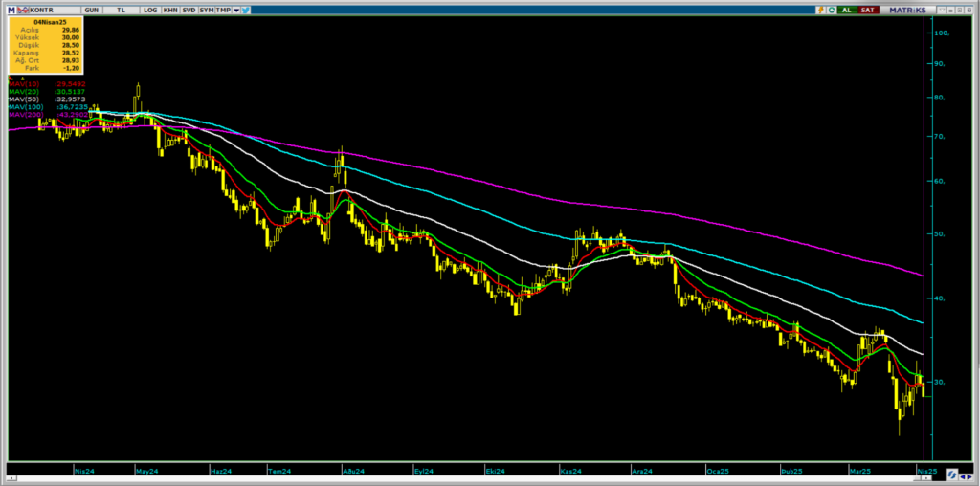
Task: Toggle the SVD button
Action: tap(189, 10)
